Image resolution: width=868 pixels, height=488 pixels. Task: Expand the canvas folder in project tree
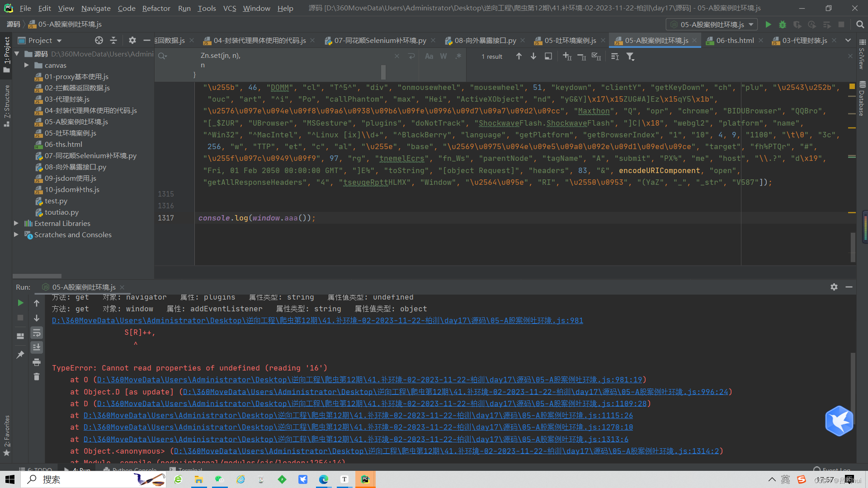pos(27,65)
